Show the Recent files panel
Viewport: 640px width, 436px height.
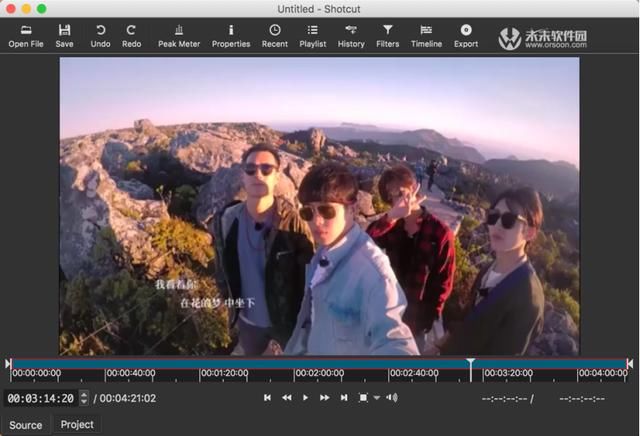pyautogui.click(x=275, y=36)
